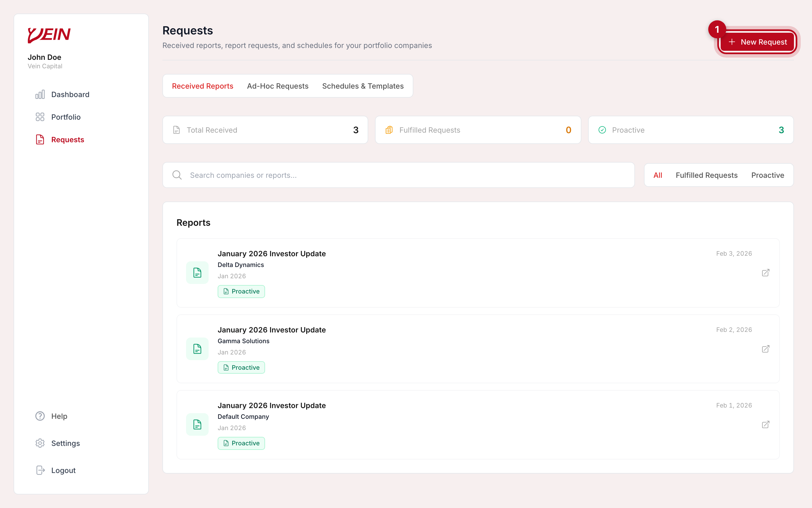
Task: Click the Dashboard bar chart icon
Action: (x=40, y=95)
